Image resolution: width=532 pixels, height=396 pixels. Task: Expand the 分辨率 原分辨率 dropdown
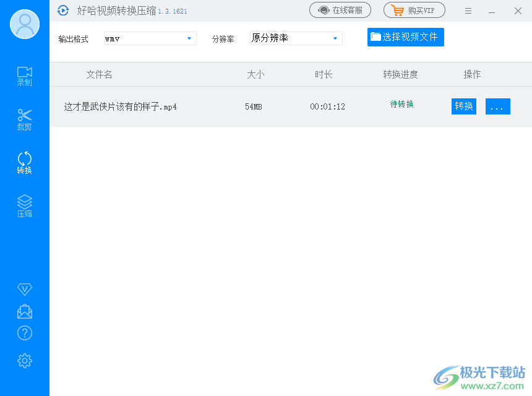pos(296,38)
